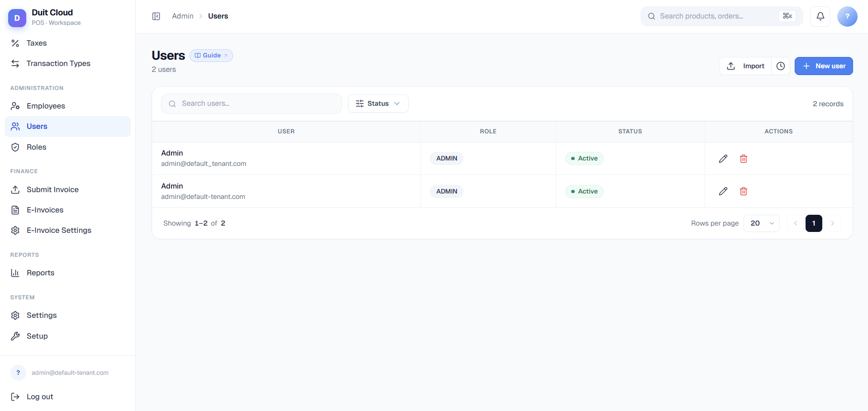Viewport: 868px width, 411px height.
Task: Open the profile avatar menu
Action: [x=847, y=16]
